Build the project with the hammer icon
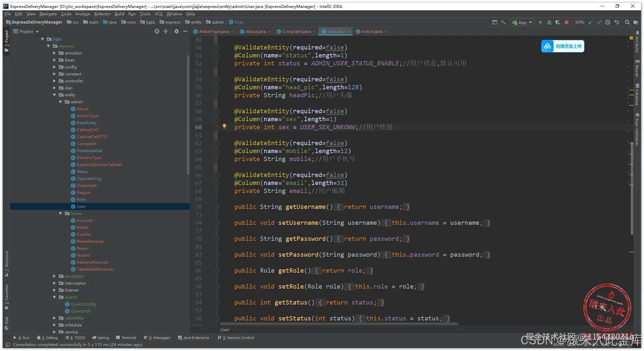The image size is (644, 351). point(503,22)
